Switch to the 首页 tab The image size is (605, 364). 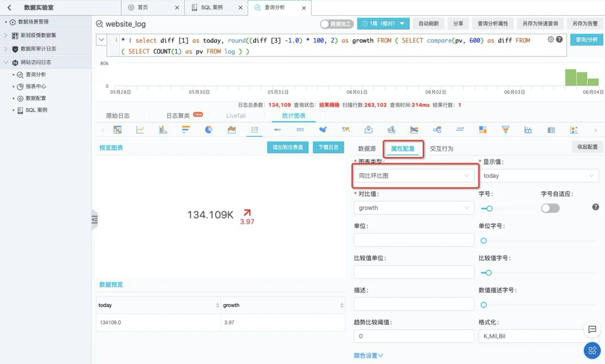pyautogui.click(x=143, y=8)
